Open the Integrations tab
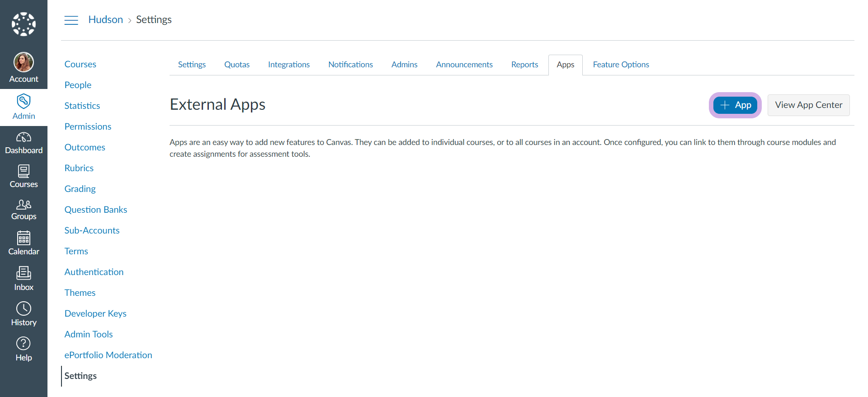The image size is (868, 397). tap(289, 65)
